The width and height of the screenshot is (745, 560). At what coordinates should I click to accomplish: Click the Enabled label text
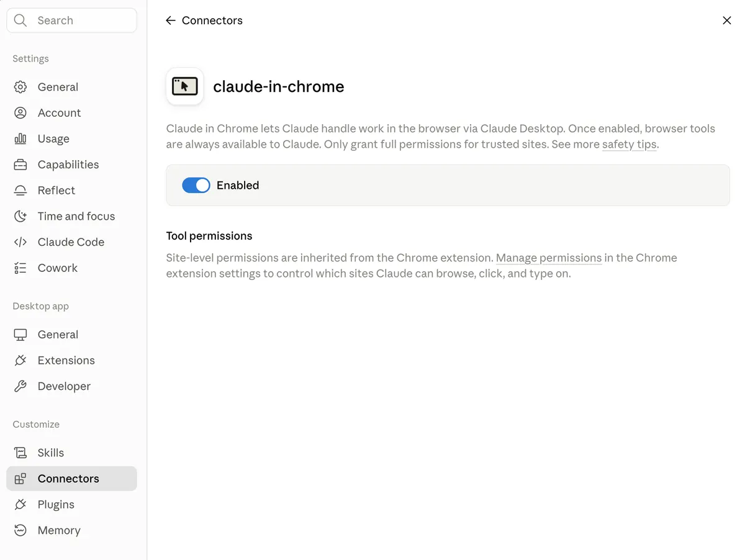click(x=238, y=185)
